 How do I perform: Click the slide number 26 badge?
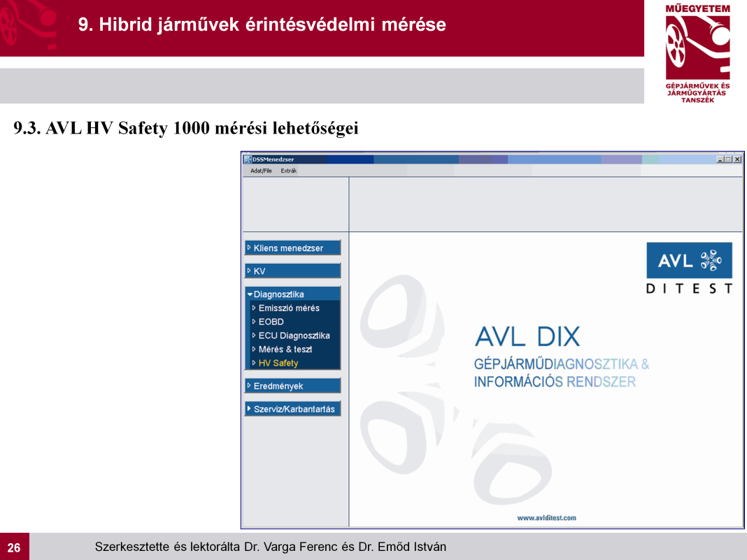[14, 547]
